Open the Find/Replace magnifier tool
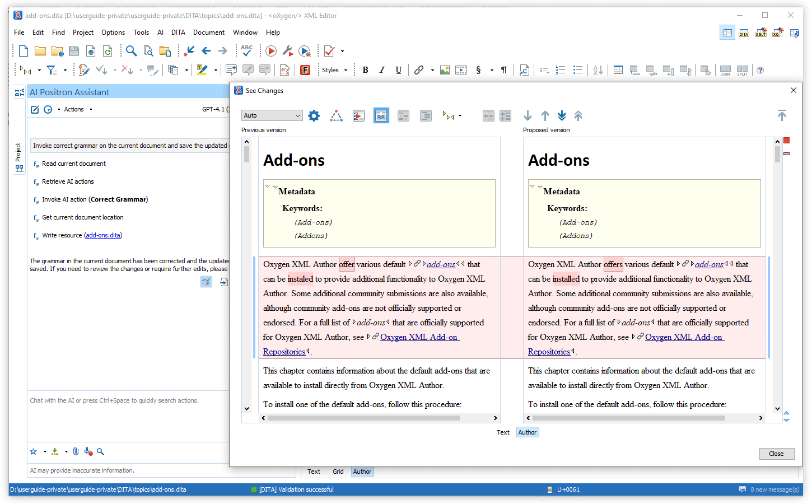Image resolution: width=812 pixels, height=504 pixels. [x=131, y=51]
